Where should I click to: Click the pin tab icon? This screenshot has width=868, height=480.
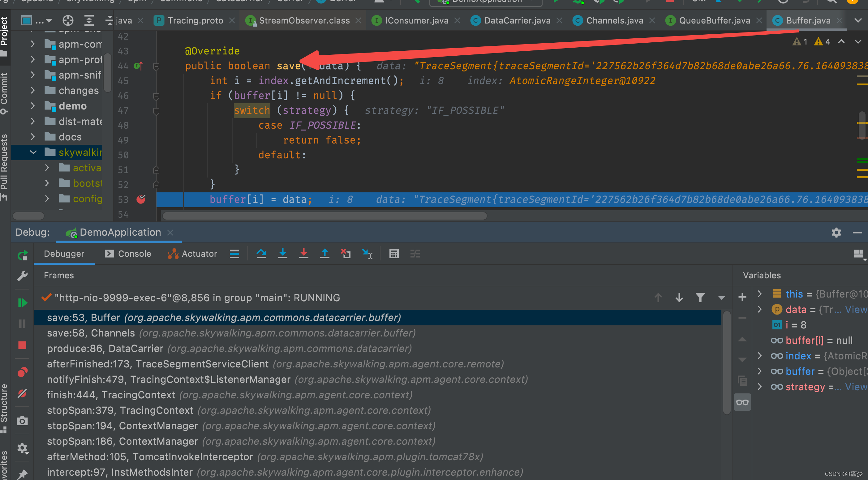[x=23, y=474]
